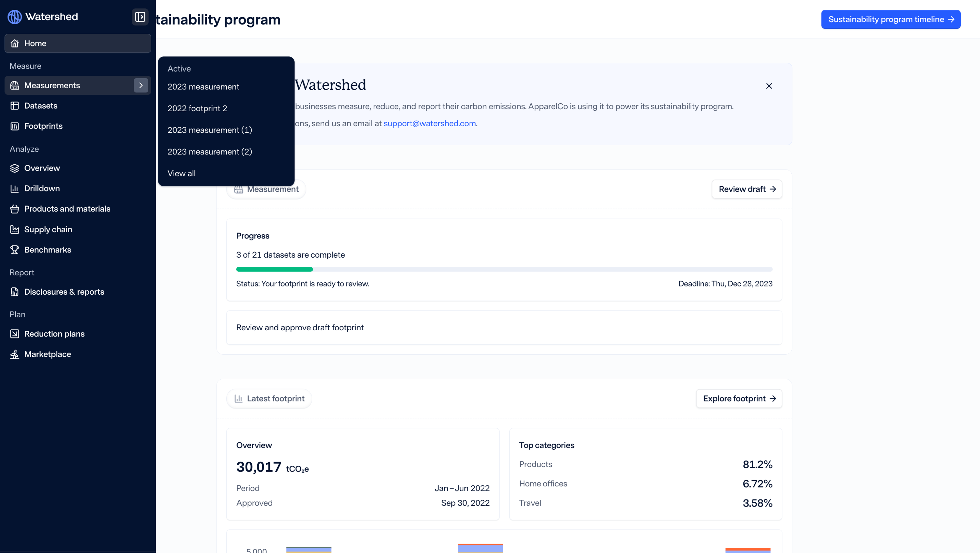Click the green datasets progress bar
The image size is (980, 553).
(x=274, y=269)
